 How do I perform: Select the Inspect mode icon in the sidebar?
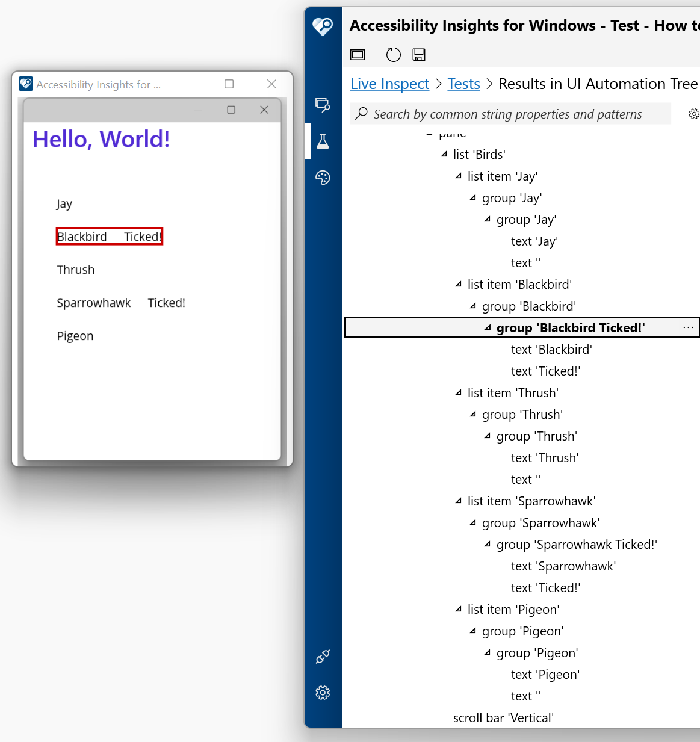(323, 105)
